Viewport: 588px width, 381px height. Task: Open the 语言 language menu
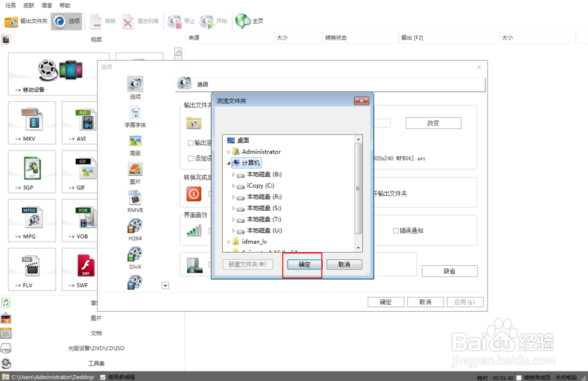47,5
